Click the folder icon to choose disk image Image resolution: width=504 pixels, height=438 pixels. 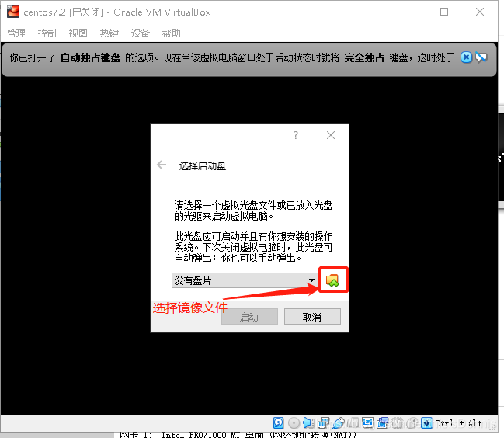332,280
